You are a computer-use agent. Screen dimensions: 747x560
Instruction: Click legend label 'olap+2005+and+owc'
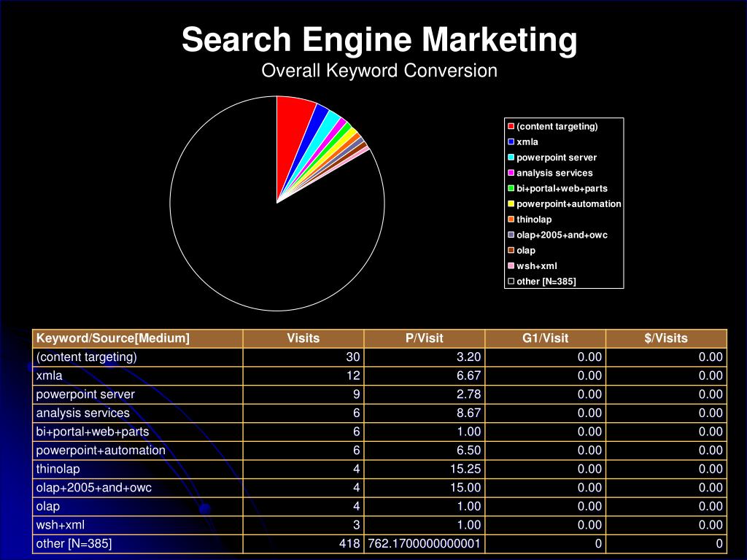coord(562,235)
